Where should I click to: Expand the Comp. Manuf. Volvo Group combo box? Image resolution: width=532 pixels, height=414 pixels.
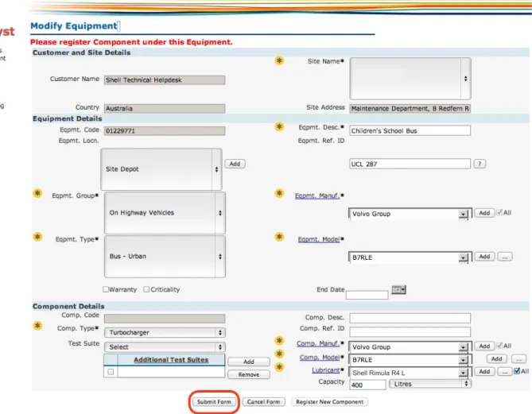463,347
